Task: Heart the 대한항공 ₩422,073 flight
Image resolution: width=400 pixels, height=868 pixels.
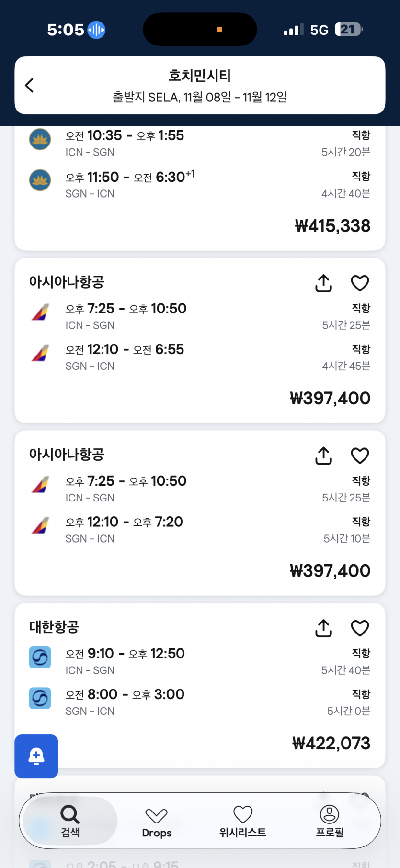Action: click(x=360, y=628)
